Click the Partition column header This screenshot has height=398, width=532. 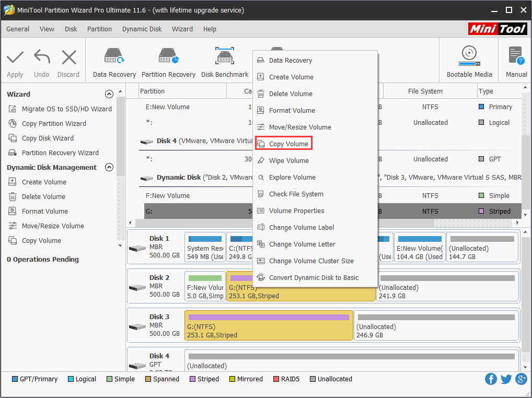click(x=183, y=91)
